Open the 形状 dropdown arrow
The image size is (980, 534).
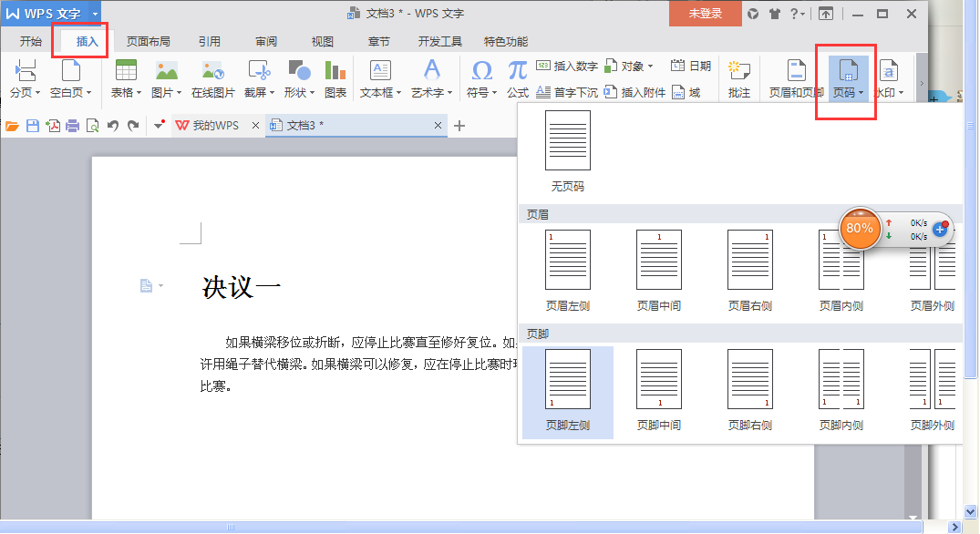tap(312, 92)
